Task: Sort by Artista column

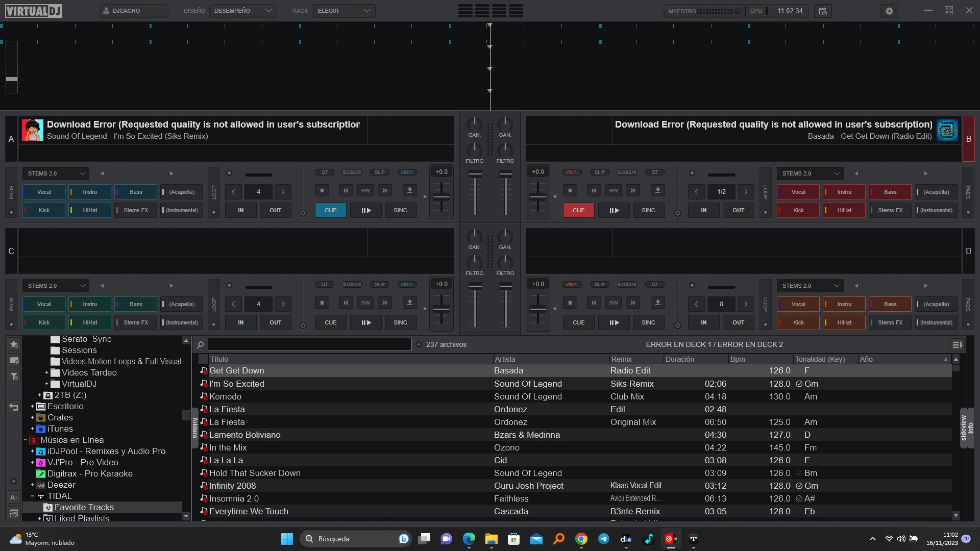Action: coord(551,359)
